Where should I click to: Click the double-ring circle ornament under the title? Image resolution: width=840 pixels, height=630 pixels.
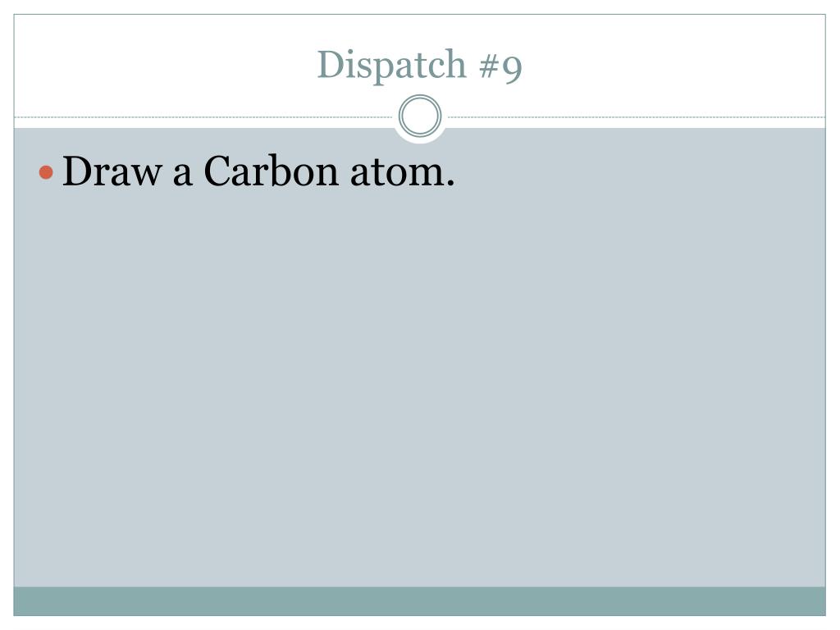pyautogui.click(x=420, y=116)
